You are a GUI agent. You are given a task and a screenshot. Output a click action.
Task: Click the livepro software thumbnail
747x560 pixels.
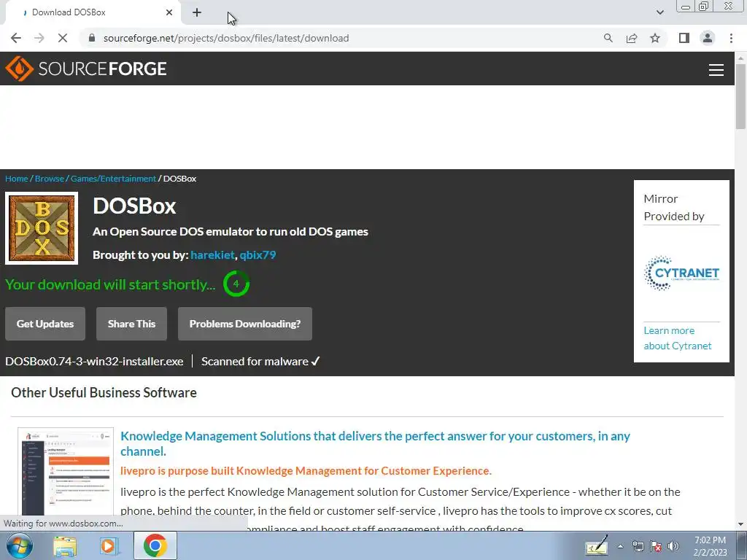pos(66,472)
